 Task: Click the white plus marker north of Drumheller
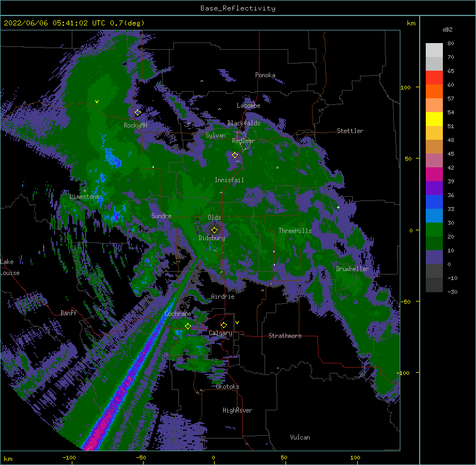click(x=338, y=207)
